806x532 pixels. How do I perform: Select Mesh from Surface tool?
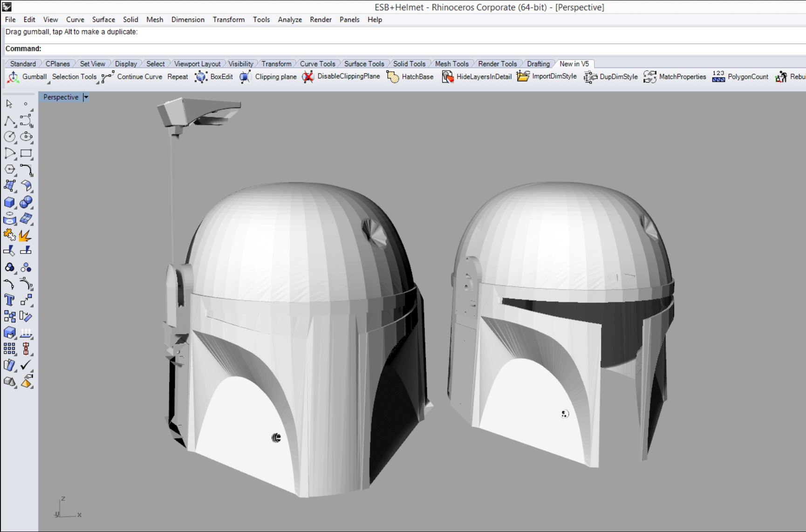click(x=26, y=218)
